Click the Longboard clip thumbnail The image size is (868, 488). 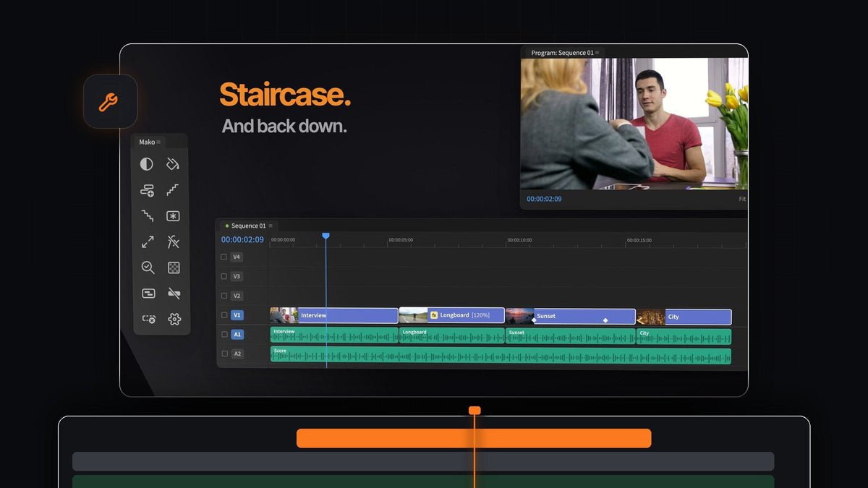[414, 316]
